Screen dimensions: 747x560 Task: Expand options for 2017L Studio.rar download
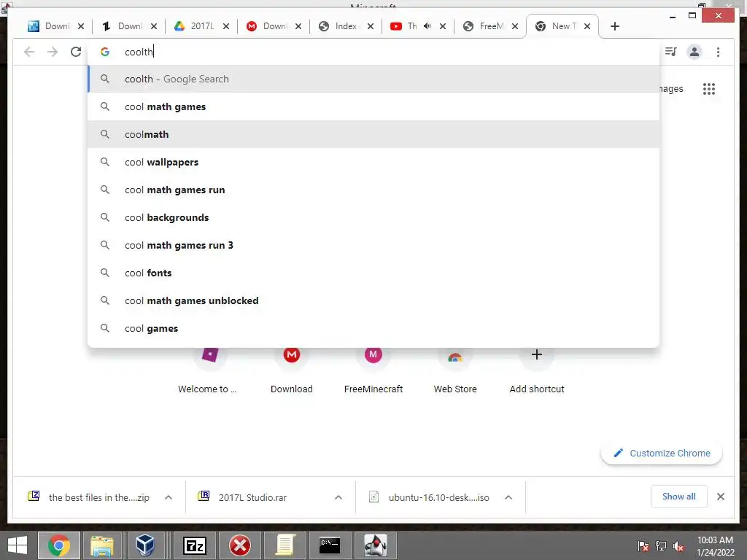[338, 497]
